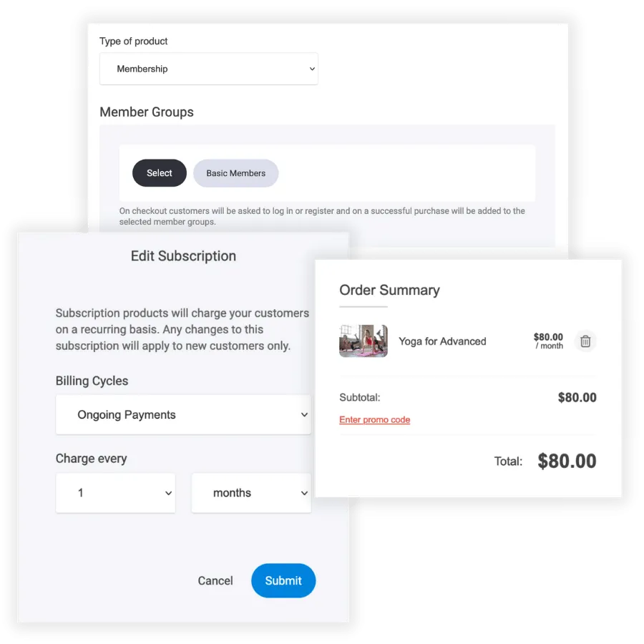The image size is (644, 644).
Task: Click the Total $80.00 amount
Action: click(567, 461)
